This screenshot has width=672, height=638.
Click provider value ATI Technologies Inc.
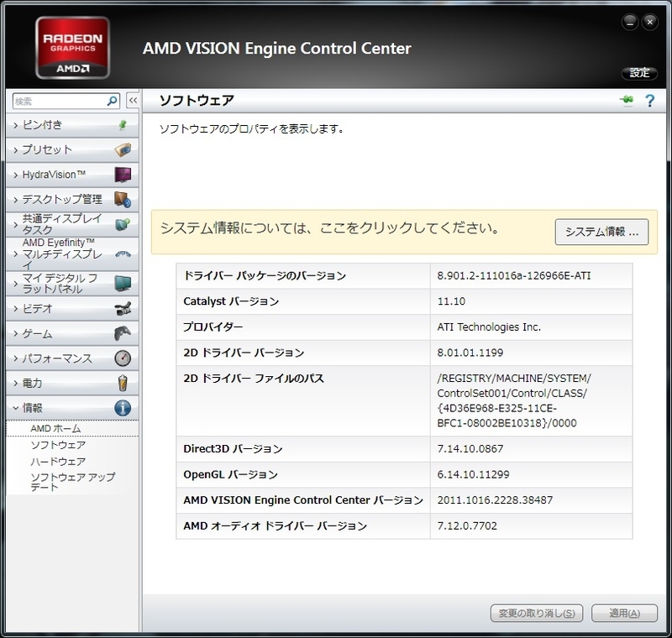[x=489, y=327]
